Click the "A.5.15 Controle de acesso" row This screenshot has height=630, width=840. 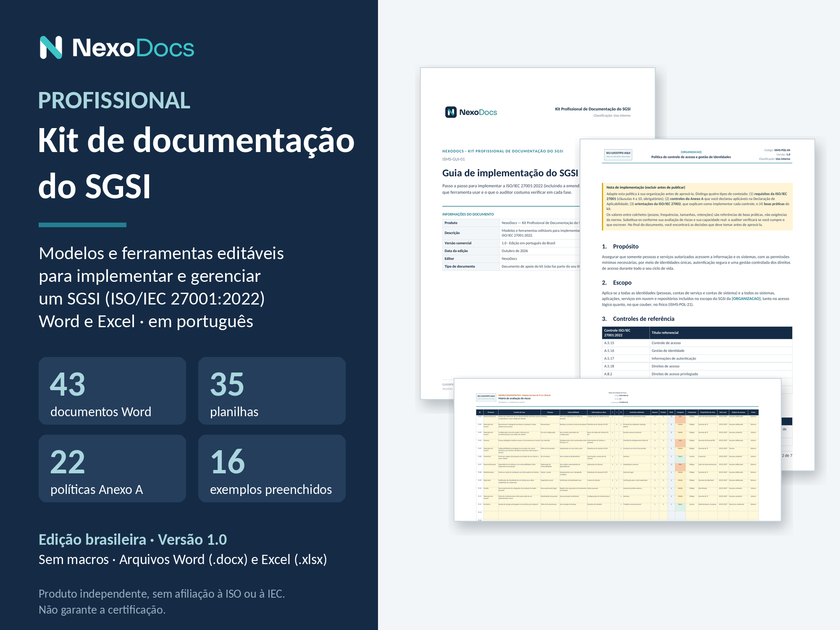pyautogui.click(x=697, y=343)
